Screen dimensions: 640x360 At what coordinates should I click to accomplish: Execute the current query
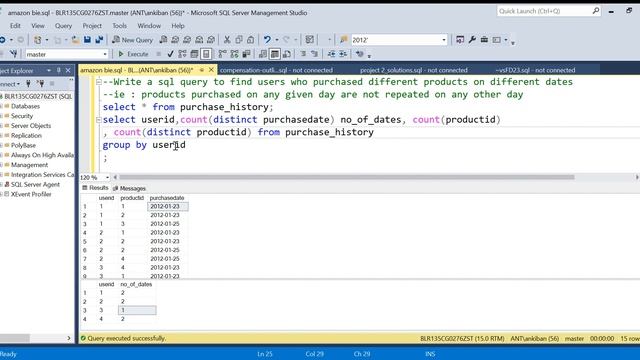133,54
